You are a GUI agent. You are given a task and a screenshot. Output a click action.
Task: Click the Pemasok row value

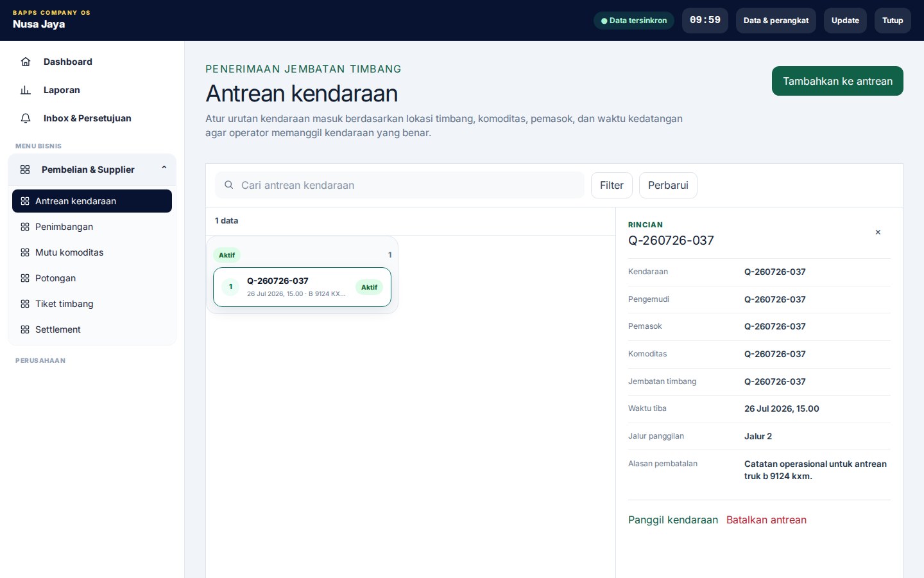[x=775, y=327]
